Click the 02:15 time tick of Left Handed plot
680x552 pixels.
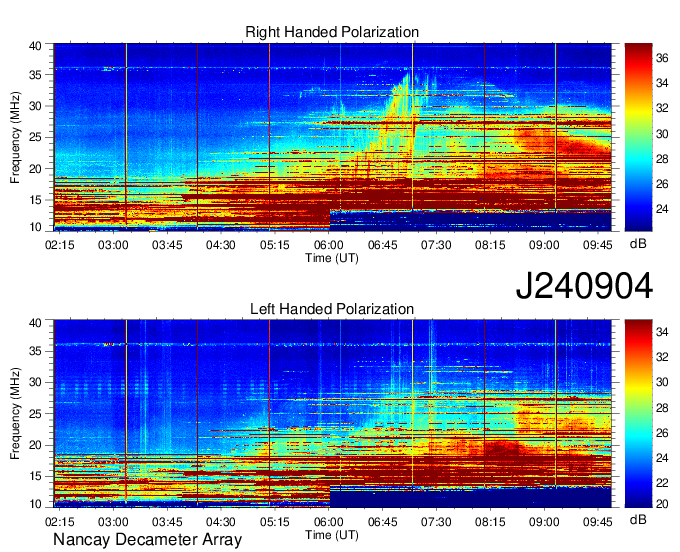[x=59, y=522]
